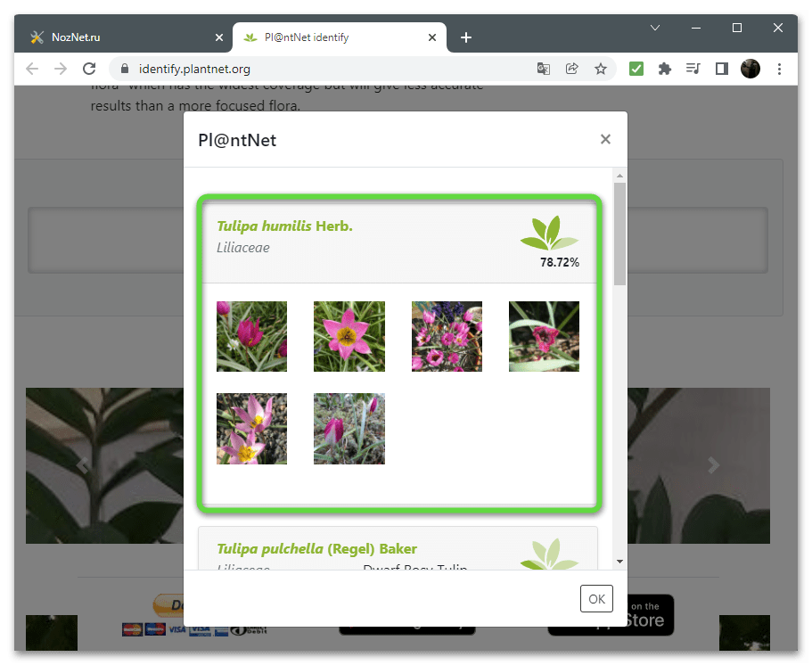Click the dialog scrollbar down arrow
The image size is (812, 665).
(619, 562)
